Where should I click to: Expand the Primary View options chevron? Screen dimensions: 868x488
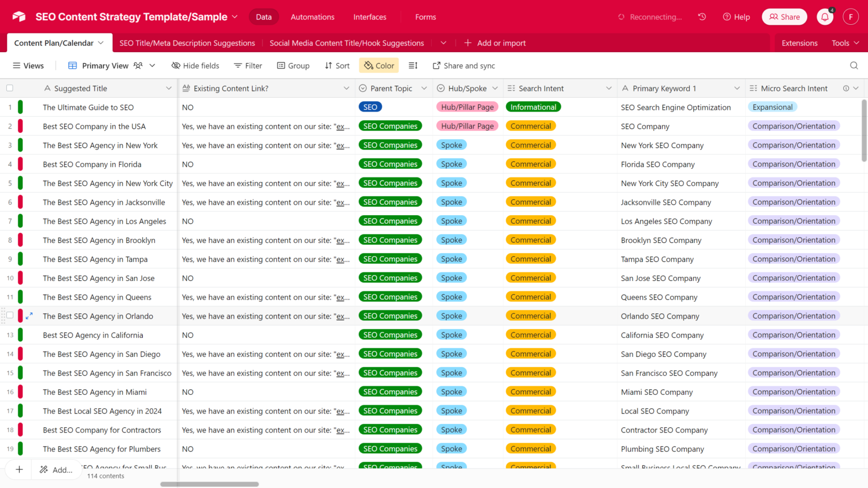pyautogui.click(x=152, y=66)
